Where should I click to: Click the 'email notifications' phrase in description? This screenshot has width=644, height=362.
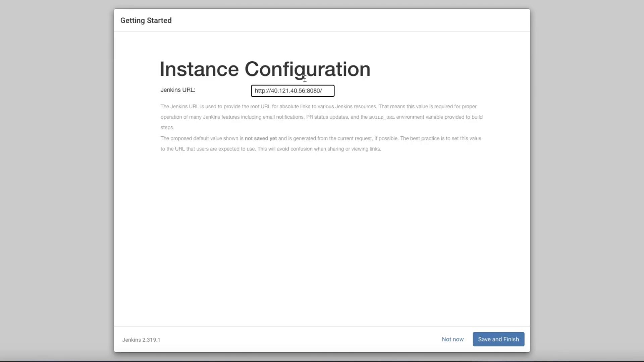coord(283,117)
